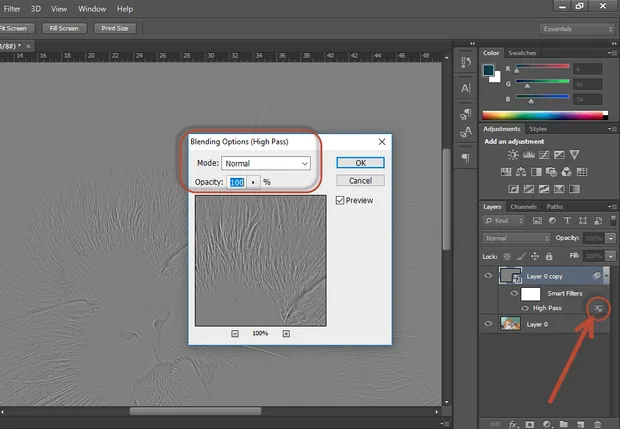Hide the Layer 0 layer
The height and width of the screenshot is (429, 620).
[x=489, y=323]
